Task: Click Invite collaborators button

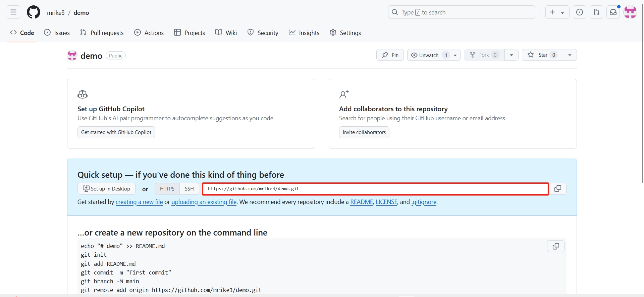Action: [x=364, y=132]
